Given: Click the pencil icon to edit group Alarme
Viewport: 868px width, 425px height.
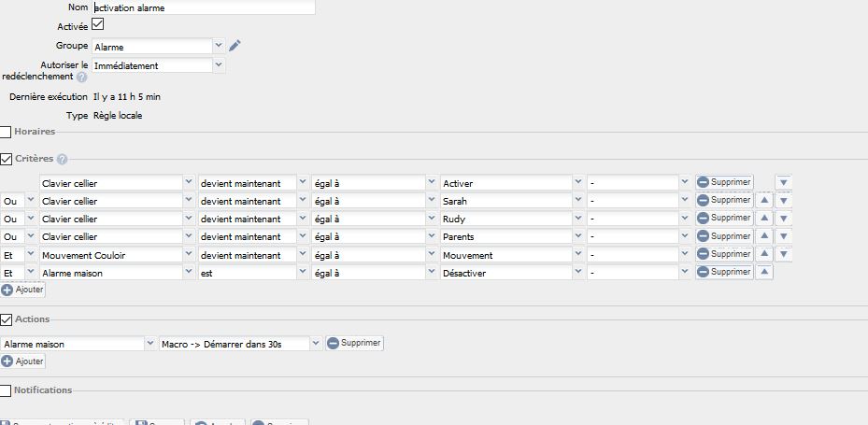Looking at the screenshot, I should click(235, 46).
